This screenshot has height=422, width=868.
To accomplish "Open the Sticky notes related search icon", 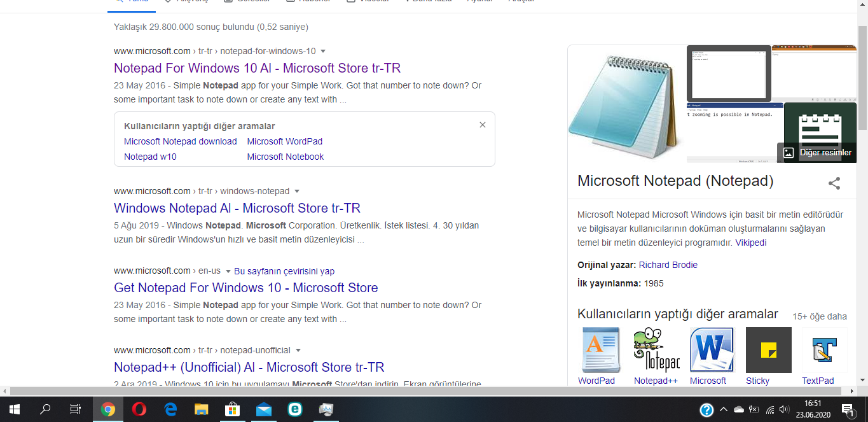I will [x=769, y=350].
